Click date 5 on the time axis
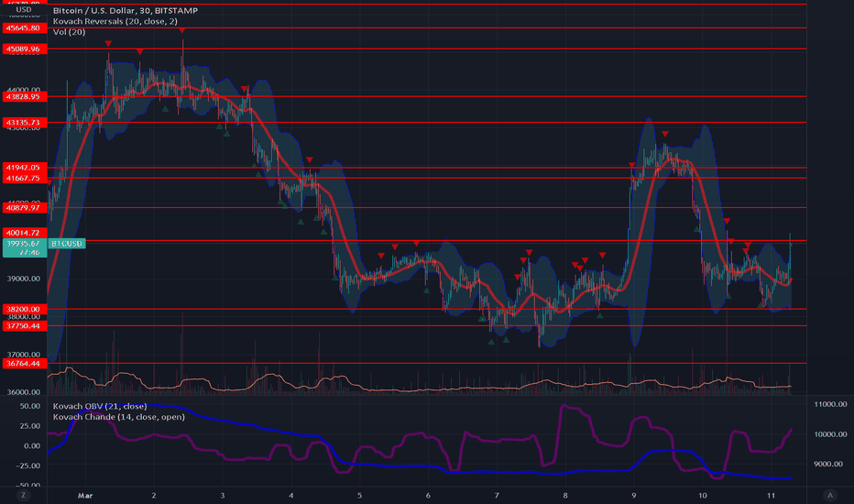This screenshot has height=504, width=854. pos(359,496)
